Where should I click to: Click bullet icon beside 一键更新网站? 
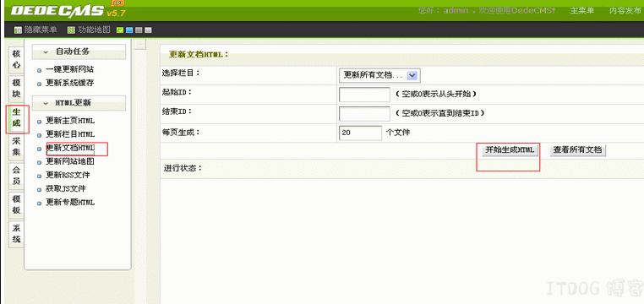point(40,71)
